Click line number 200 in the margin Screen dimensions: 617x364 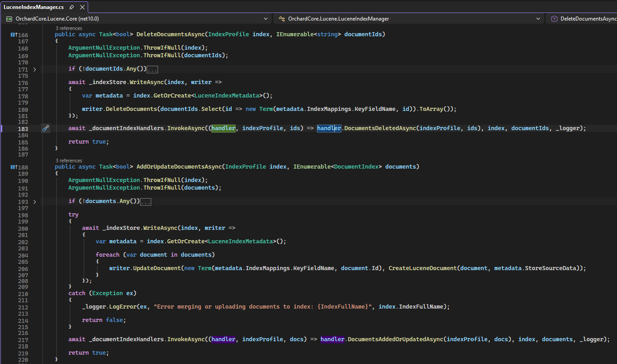23,229
